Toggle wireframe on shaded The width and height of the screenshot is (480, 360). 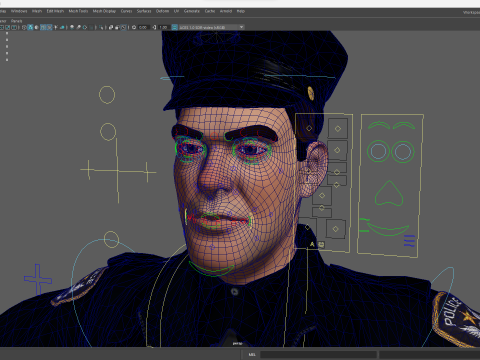tap(43, 27)
